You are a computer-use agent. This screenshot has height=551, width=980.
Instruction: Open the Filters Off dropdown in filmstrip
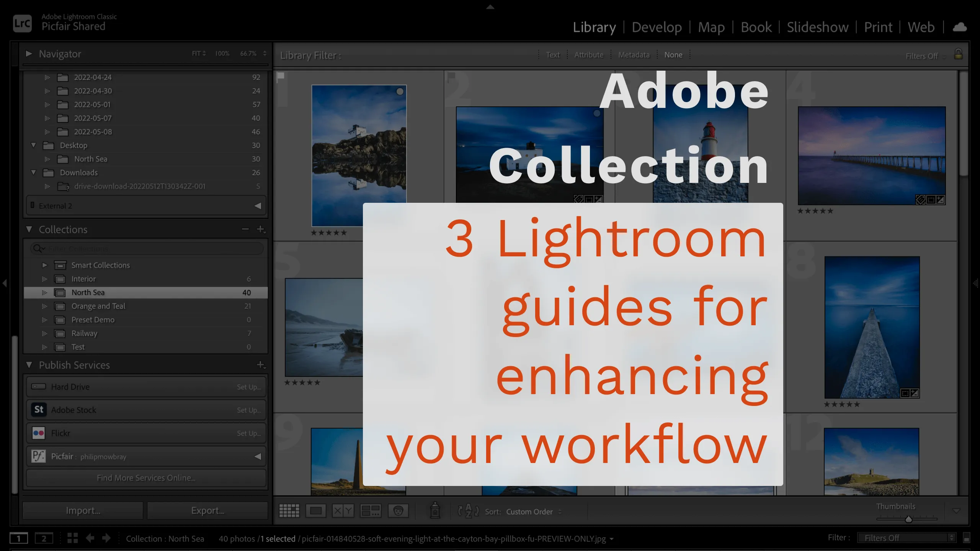[906, 538]
